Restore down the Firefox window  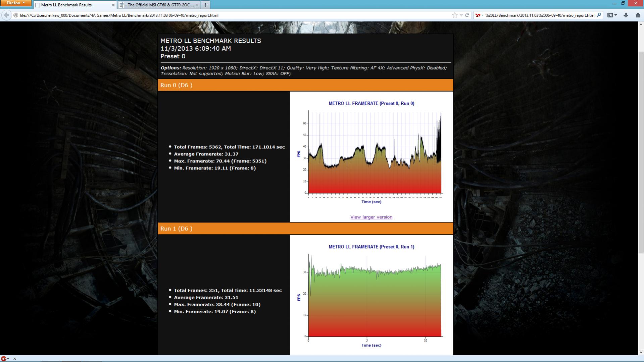[x=623, y=3]
